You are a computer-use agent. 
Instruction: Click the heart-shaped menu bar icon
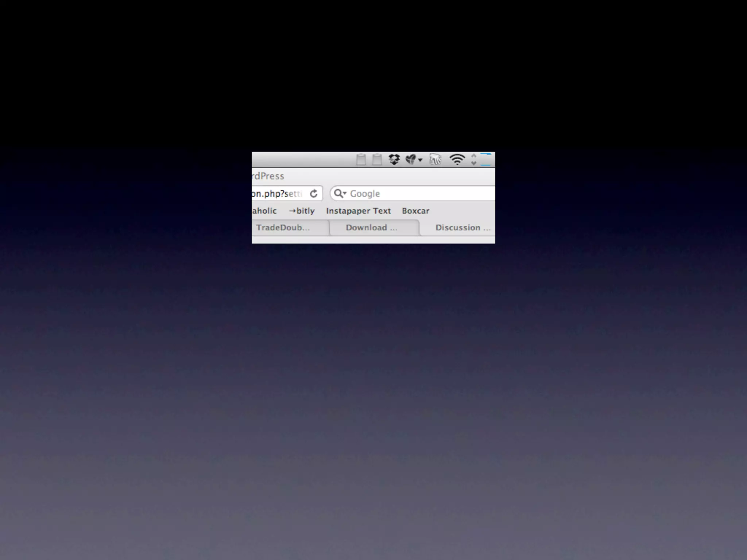pos(411,159)
